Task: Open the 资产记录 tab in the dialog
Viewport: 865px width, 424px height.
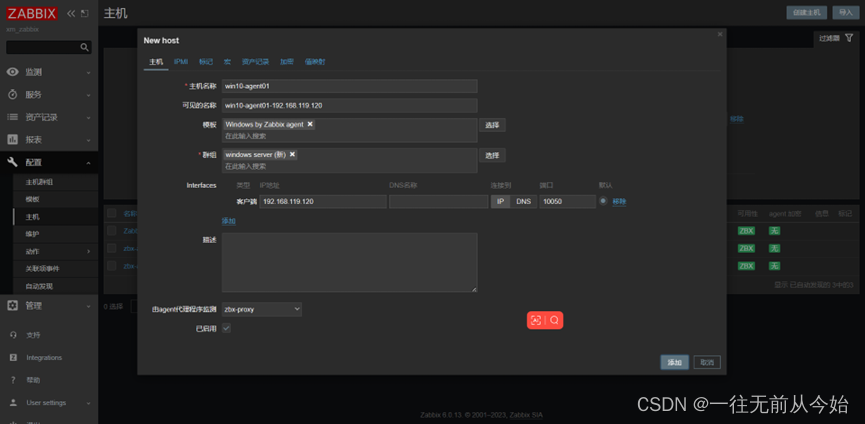Action: click(x=255, y=62)
